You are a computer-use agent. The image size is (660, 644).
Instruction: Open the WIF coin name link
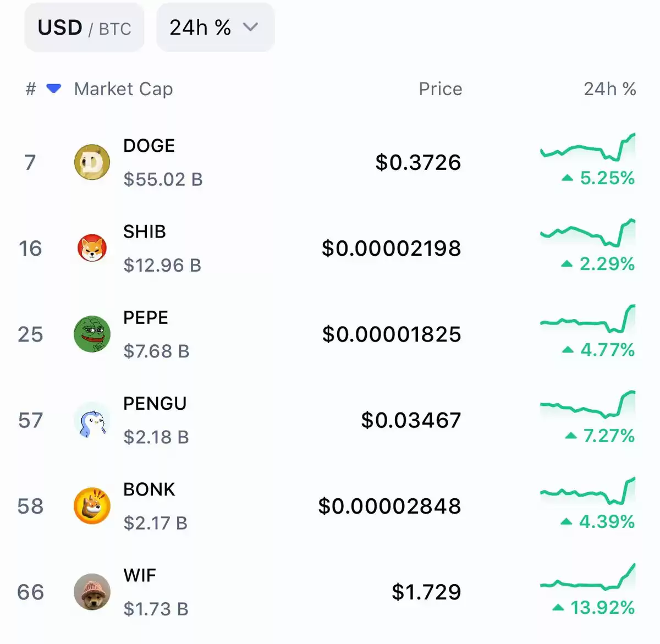[x=140, y=575]
